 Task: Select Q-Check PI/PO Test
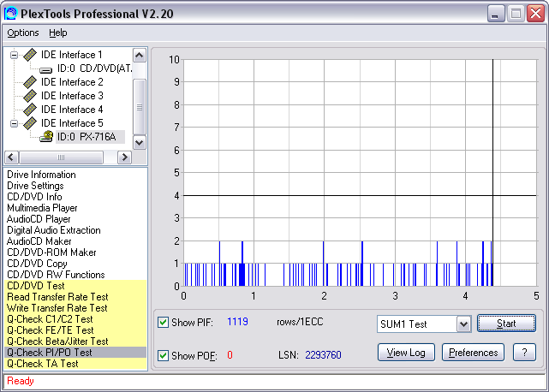coord(75,353)
